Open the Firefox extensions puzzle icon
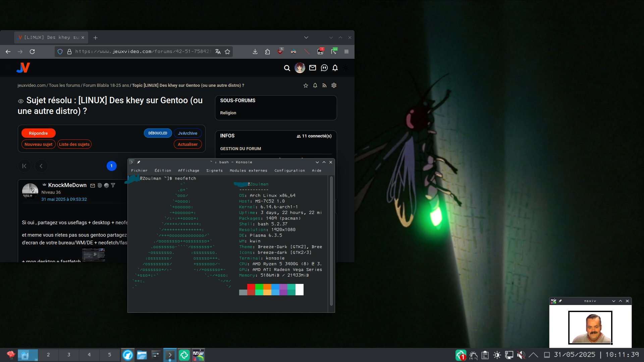This screenshot has width=644, height=362. coord(267,52)
